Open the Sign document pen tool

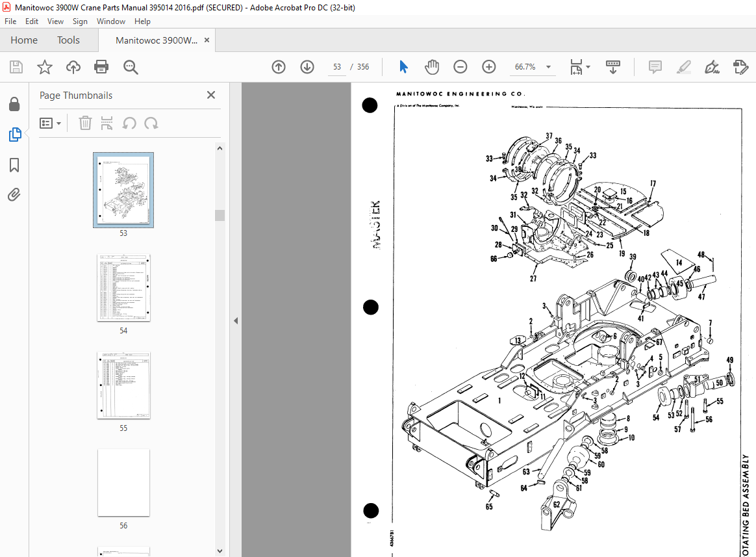click(x=712, y=66)
